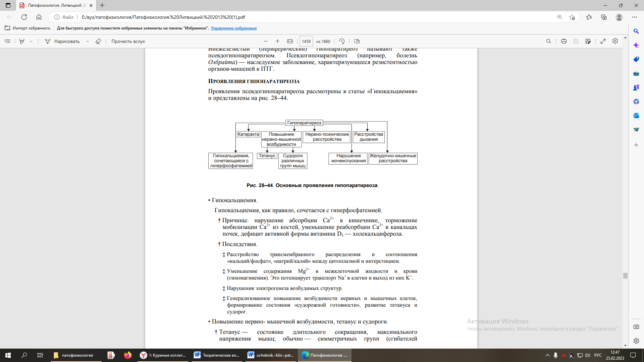Image resolution: width=644 pixels, height=362 pixels.
Task: Switch to Куриные котлет... Yandex browser window
Action: click(x=163, y=355)
